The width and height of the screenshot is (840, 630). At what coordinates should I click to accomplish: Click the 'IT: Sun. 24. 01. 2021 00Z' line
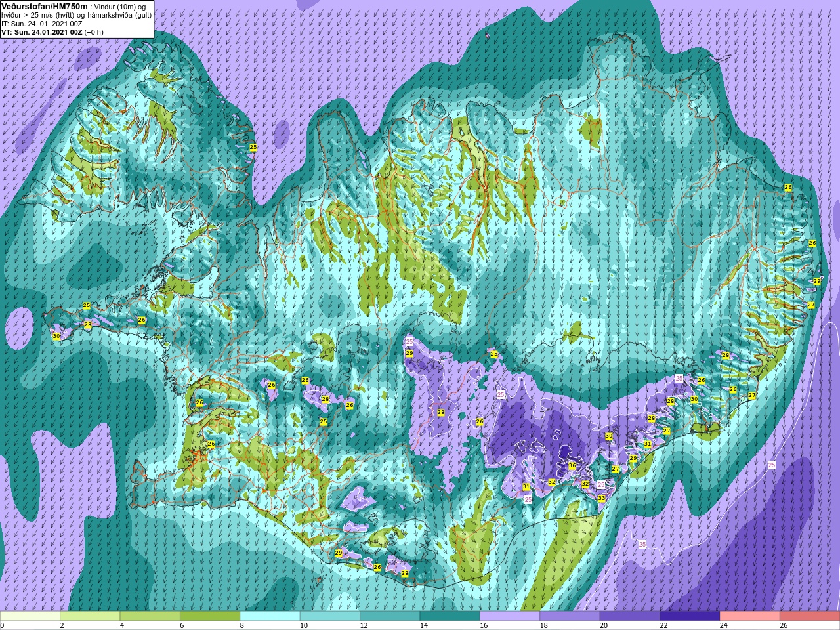(x=41, y=24)
